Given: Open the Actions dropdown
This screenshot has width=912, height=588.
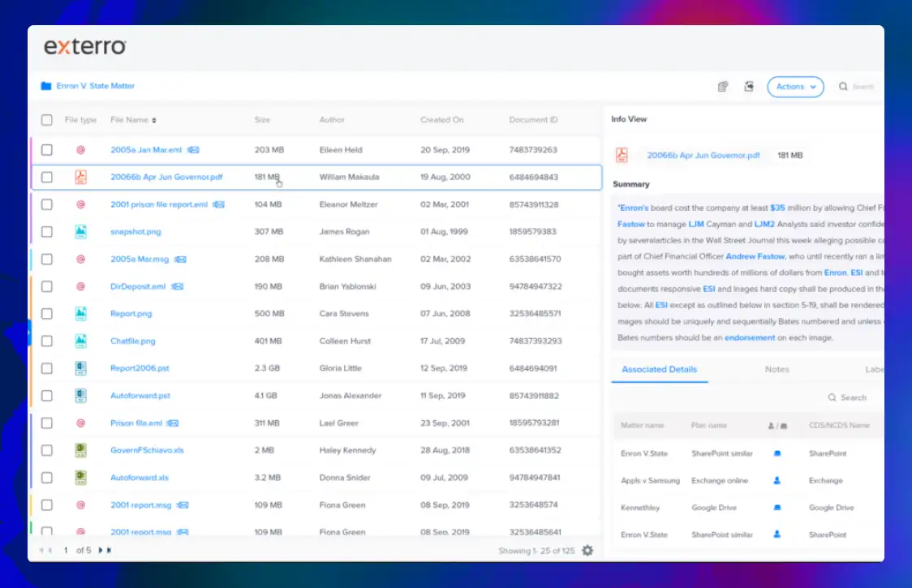Looking at the screenshot, I should click(x=795, y=87).
